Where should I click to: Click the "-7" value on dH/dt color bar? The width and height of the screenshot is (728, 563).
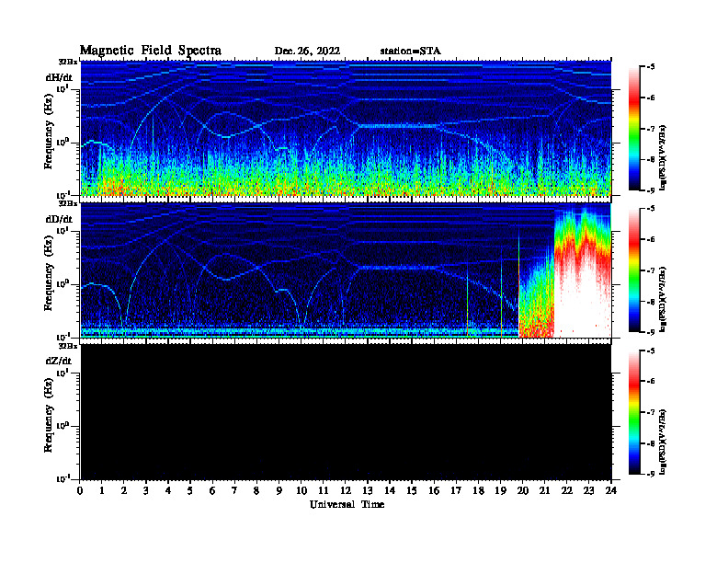tap(651, 129)
